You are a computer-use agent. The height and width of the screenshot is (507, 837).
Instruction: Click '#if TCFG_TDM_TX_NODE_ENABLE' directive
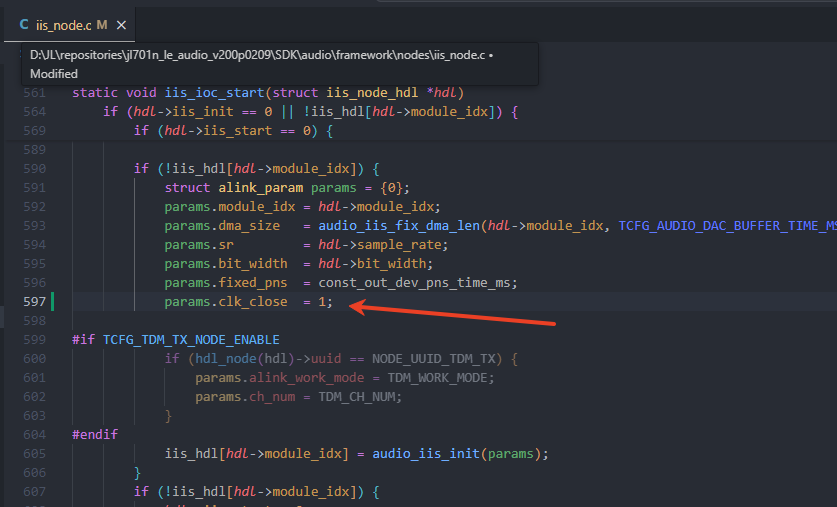coord(176,340)
